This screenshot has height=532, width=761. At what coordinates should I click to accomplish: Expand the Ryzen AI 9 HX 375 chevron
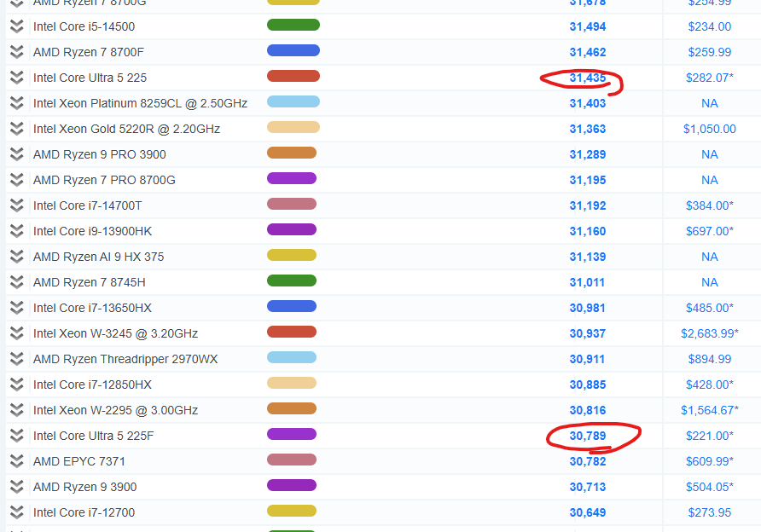coord(16,257)
